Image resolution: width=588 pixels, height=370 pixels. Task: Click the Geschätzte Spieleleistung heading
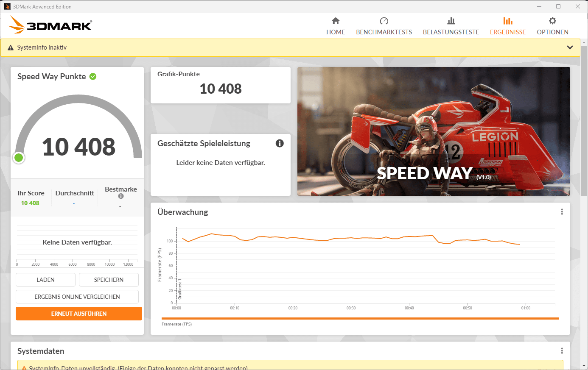pyautogui.click(x=204, y=143)
